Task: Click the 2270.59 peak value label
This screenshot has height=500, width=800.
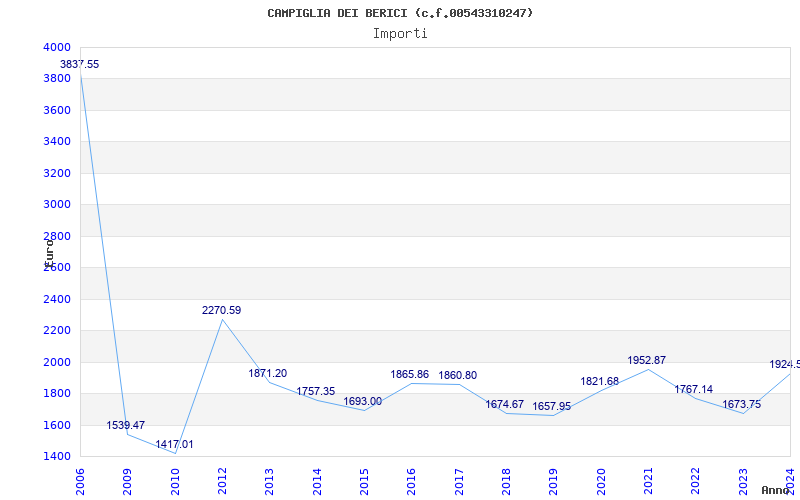Action: tap(221, 310)
